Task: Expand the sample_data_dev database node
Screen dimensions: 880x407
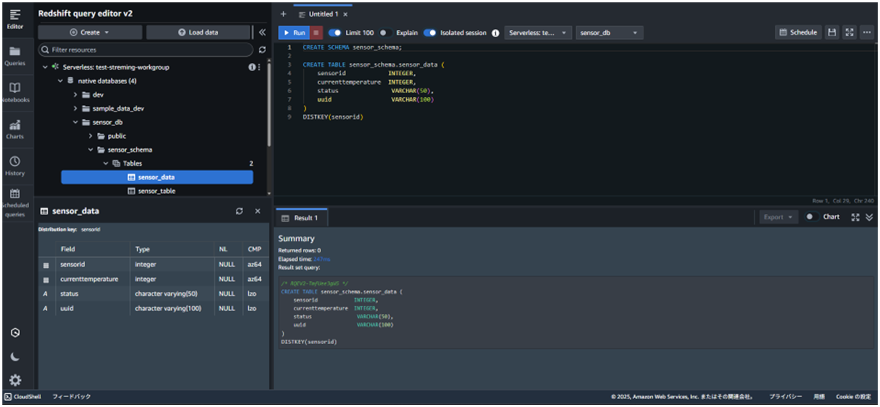Action: (x=75, y=108)
